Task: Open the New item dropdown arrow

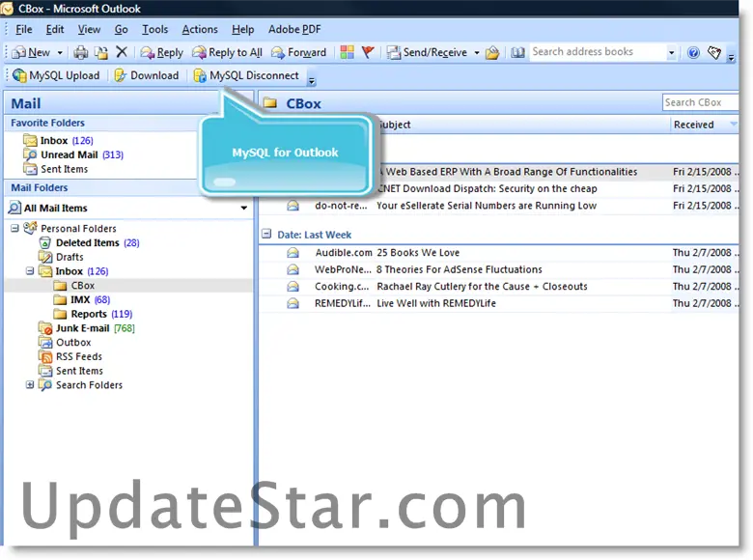Action: click(x=60, y=53)
